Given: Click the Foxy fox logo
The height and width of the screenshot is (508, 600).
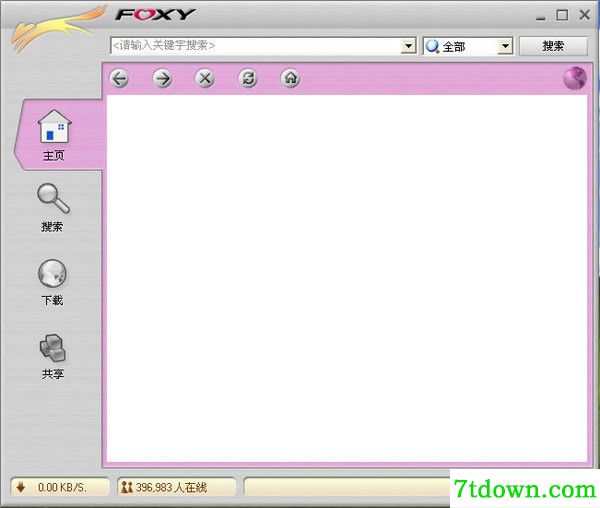Looking at the screenshot, I should click(x=57, y=27).
